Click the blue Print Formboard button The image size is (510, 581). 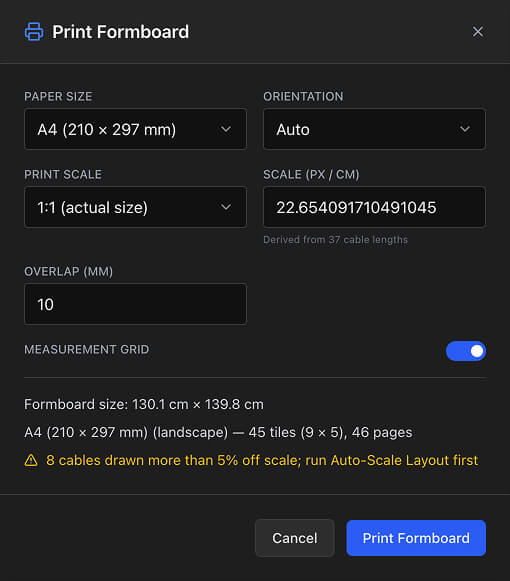coord(416,538)
